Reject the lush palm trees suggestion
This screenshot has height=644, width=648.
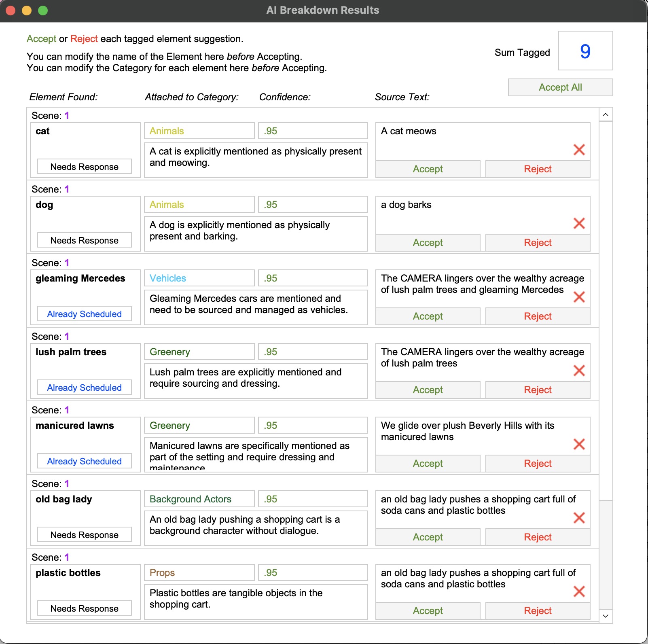coord(538,390)
